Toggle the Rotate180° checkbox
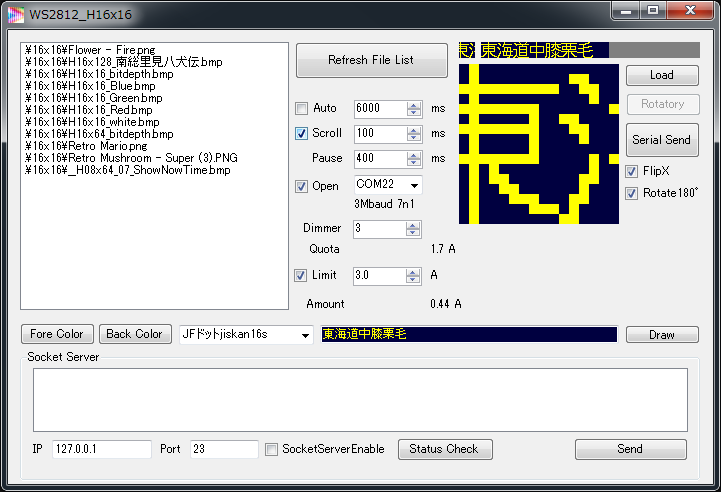 [x=631, y=193]
